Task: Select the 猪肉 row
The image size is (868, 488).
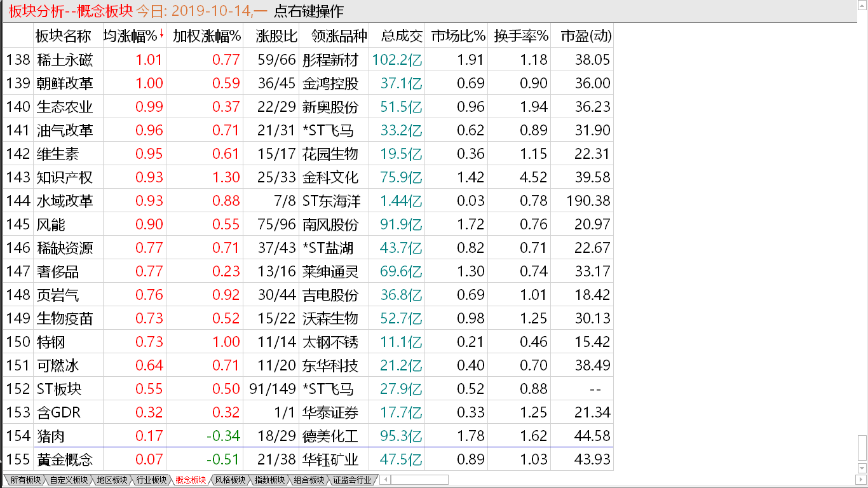Action: point(308,436)
